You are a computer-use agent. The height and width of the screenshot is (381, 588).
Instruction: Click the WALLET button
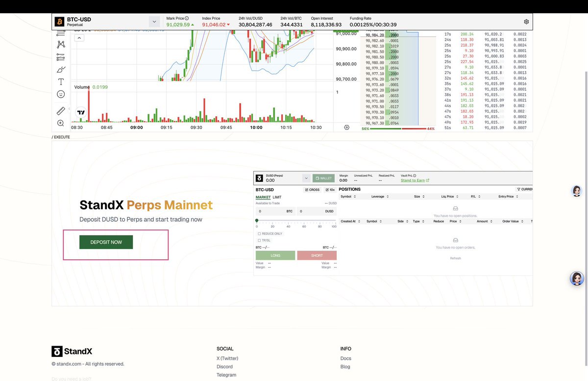point(323,178)
